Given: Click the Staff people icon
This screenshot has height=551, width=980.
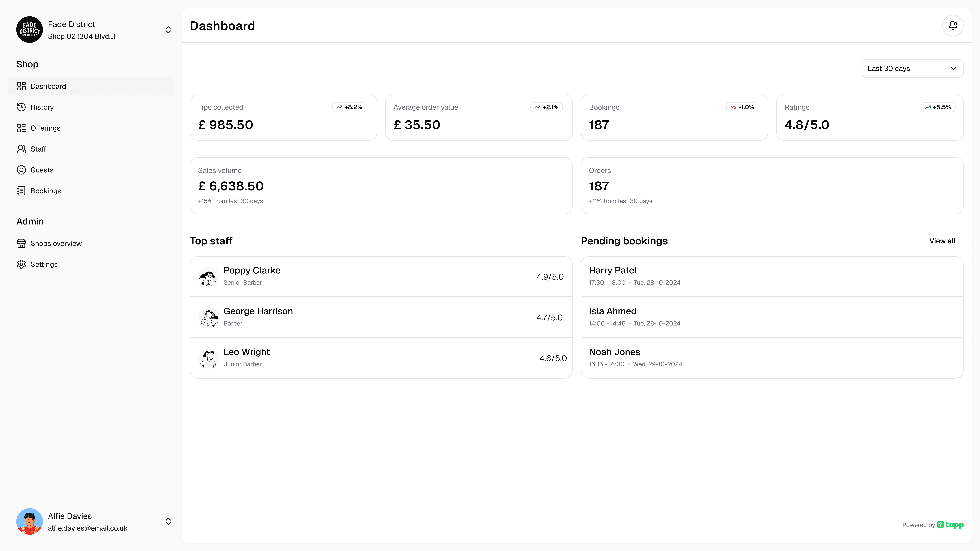Looking at the screenshot, I should point(21,149).
